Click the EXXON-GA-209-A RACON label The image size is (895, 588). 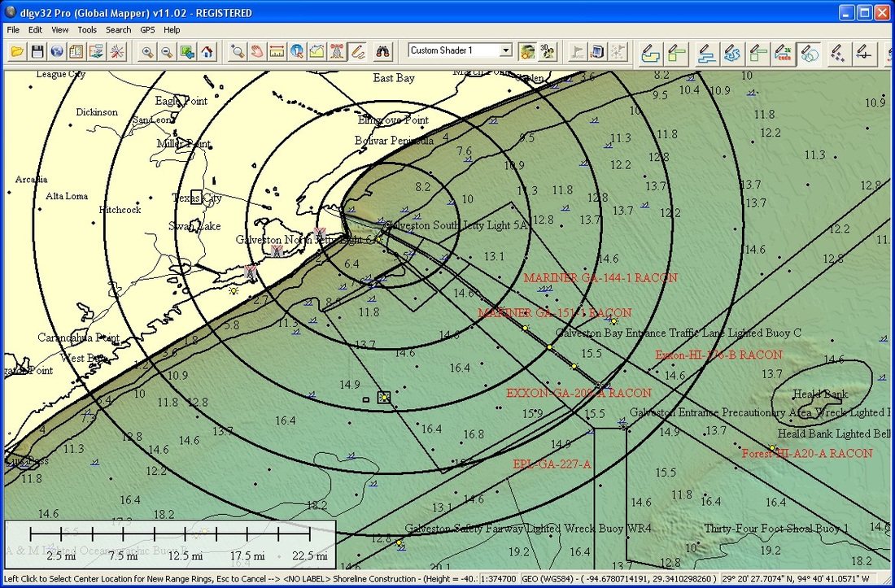tap(578, 393)
